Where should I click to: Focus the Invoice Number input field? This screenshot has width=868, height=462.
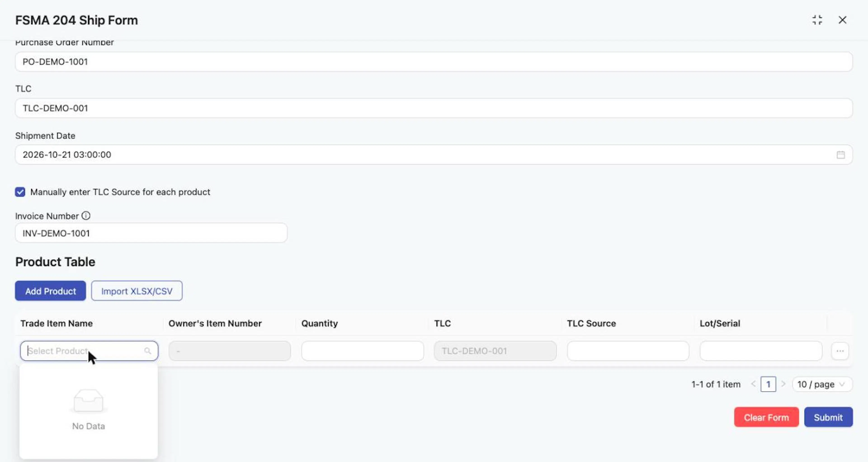(x=151, y=233)
